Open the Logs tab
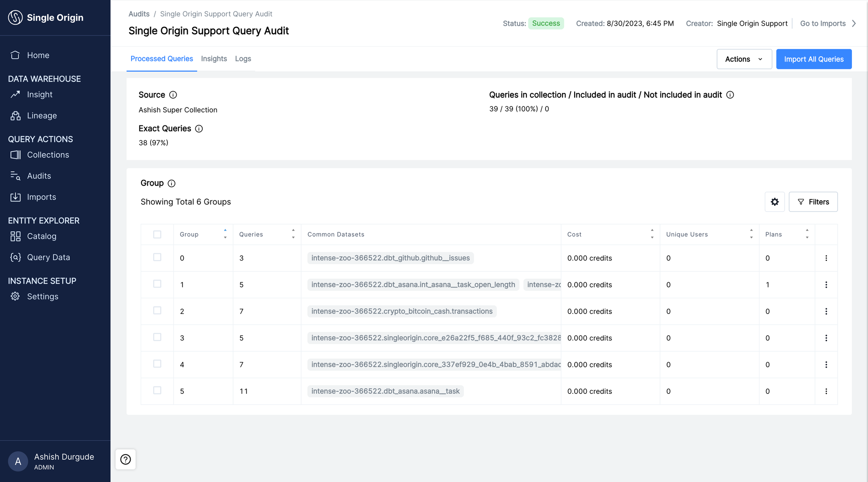Image resolution: width=868 pixels, height=482 pixels. coord(243,59)
